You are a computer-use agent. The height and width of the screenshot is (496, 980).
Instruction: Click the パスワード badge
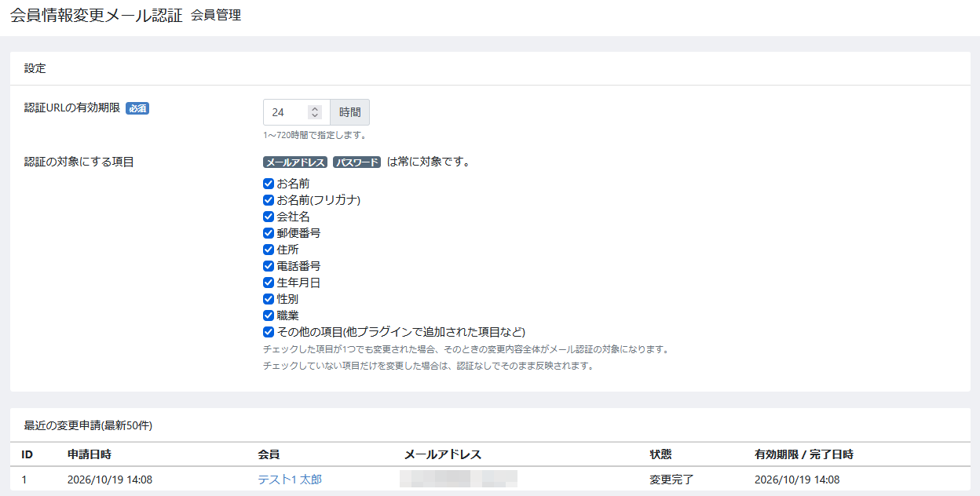click(357, 162)
